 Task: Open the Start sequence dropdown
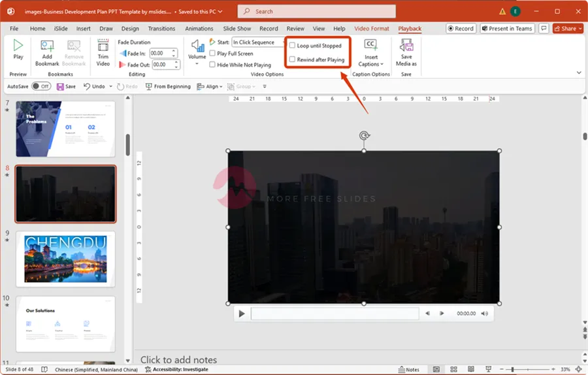click(258, 42)
